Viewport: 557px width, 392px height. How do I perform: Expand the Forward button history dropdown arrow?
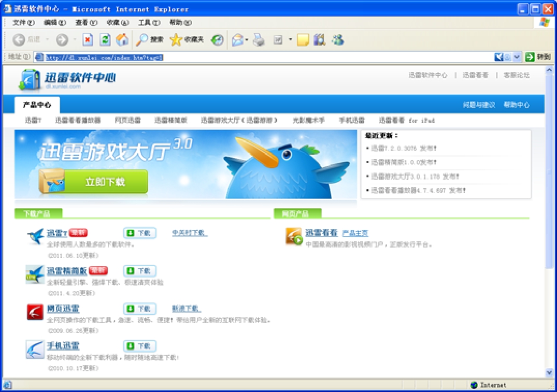(x=75, y=40)
